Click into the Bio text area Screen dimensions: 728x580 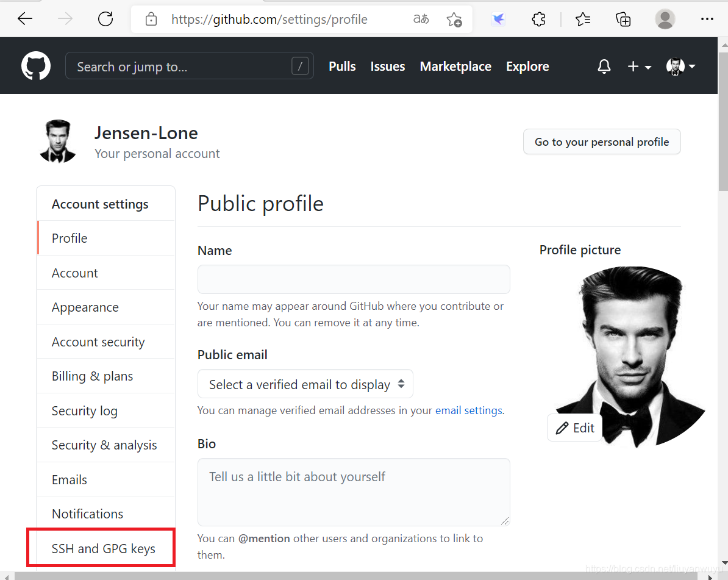(354, 492)
